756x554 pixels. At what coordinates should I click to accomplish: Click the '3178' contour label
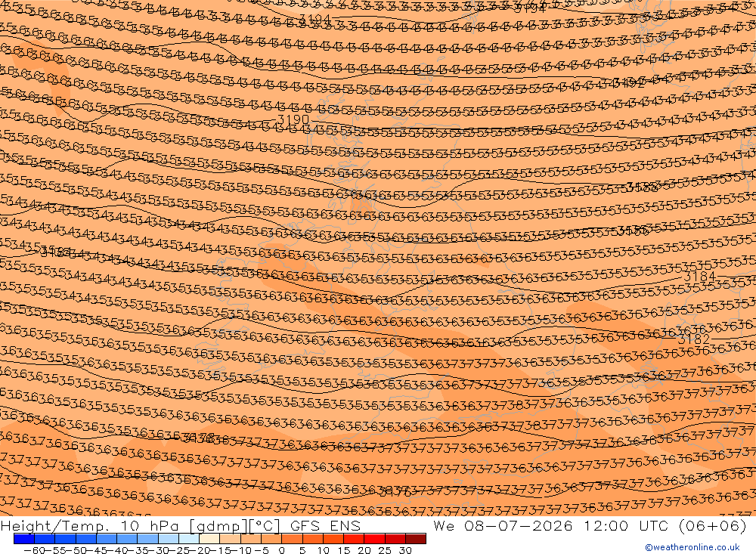click(199, 438)
